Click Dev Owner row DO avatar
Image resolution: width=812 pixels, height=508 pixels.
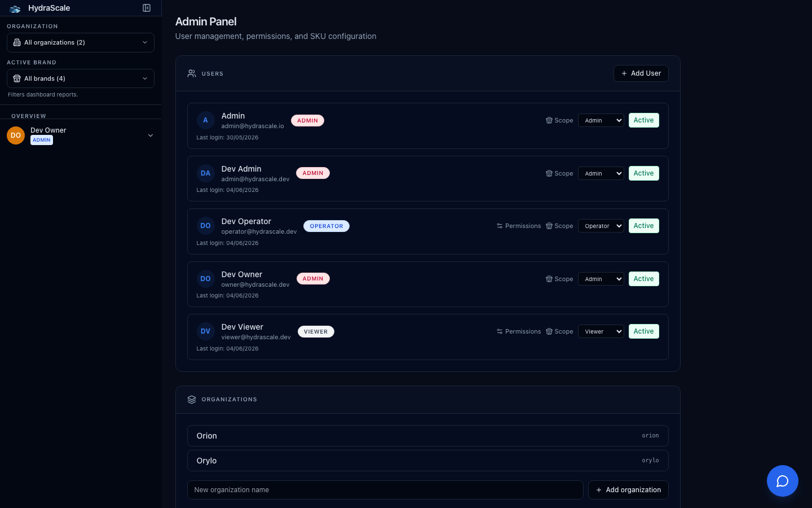tap(205, 279)
